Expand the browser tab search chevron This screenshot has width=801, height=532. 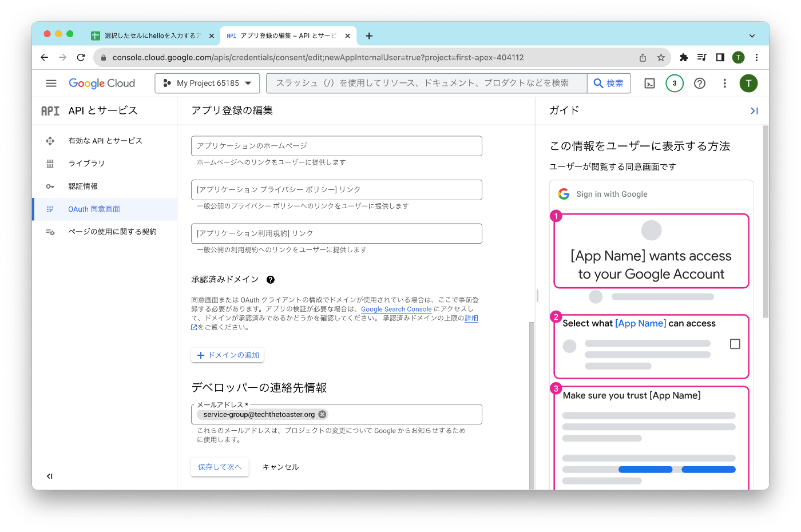[752, 35]
